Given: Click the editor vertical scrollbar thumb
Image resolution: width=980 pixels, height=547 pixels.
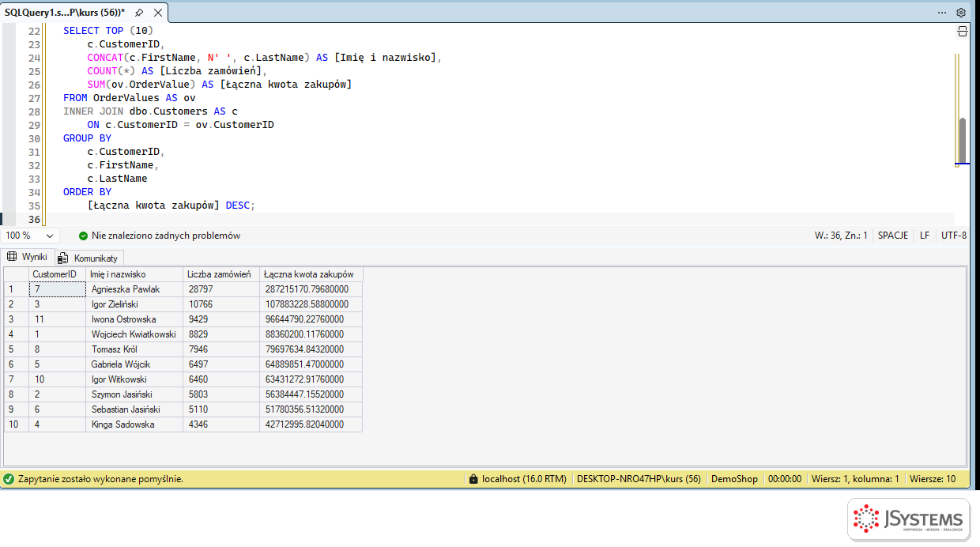Looking at the screenshot, I should 962,141.
